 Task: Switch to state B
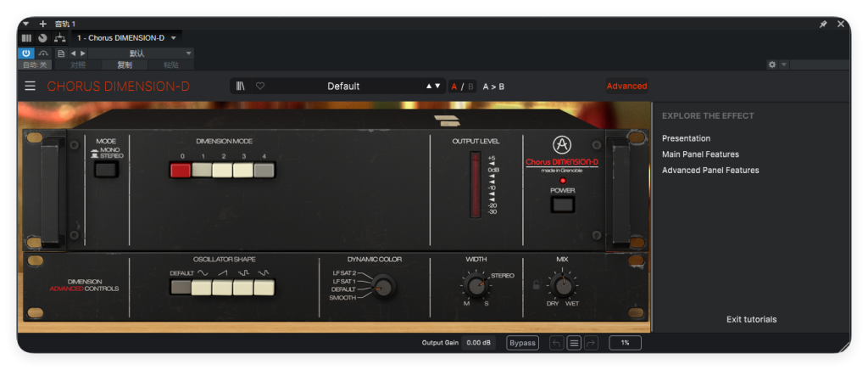coord(470,87)
